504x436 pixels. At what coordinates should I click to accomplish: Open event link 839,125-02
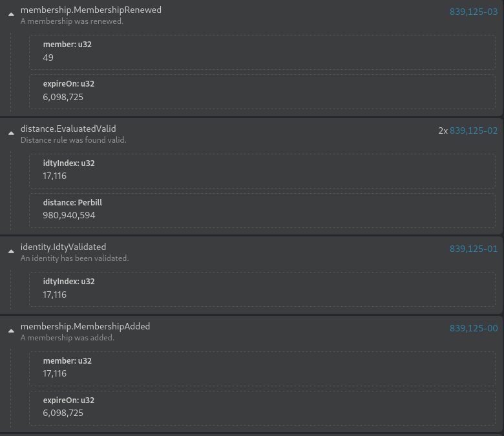click(x=474, y=130)
